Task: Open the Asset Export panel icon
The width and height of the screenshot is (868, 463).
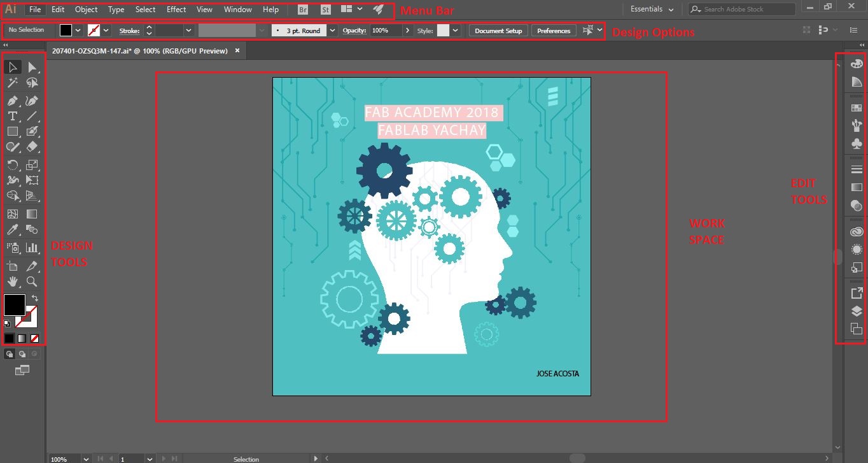Action: coord(857,293)
